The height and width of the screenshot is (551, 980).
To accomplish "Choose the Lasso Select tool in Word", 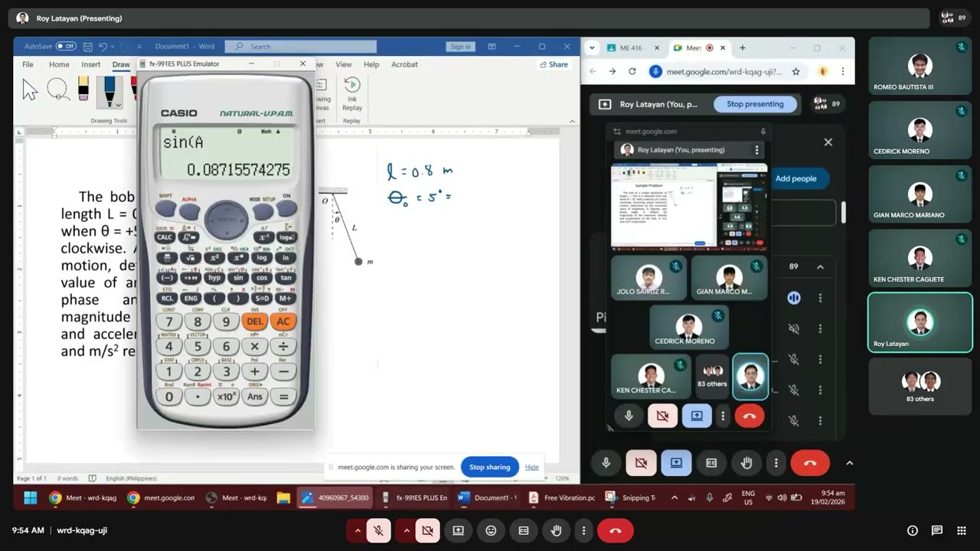I will [x=58, y=90].
